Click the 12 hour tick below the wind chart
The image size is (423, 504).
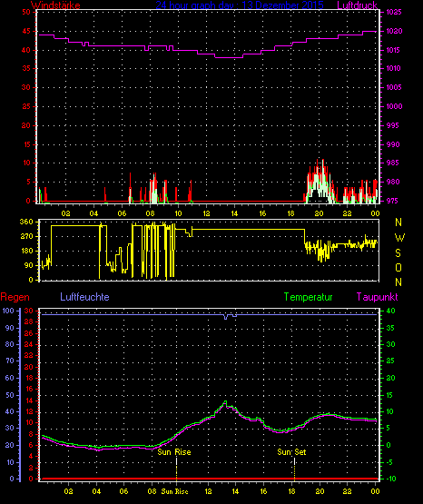(x=206, y=213)
